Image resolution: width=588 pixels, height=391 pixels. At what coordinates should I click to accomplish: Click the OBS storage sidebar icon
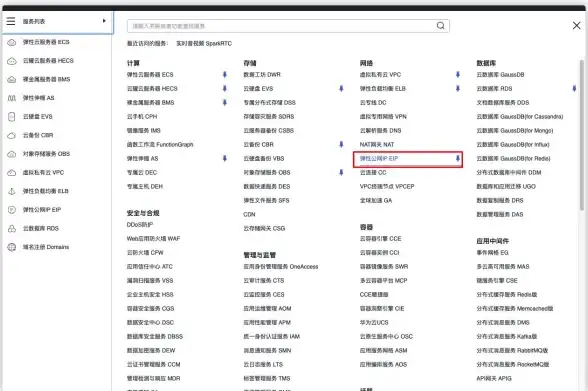click(x=12, y=154)
